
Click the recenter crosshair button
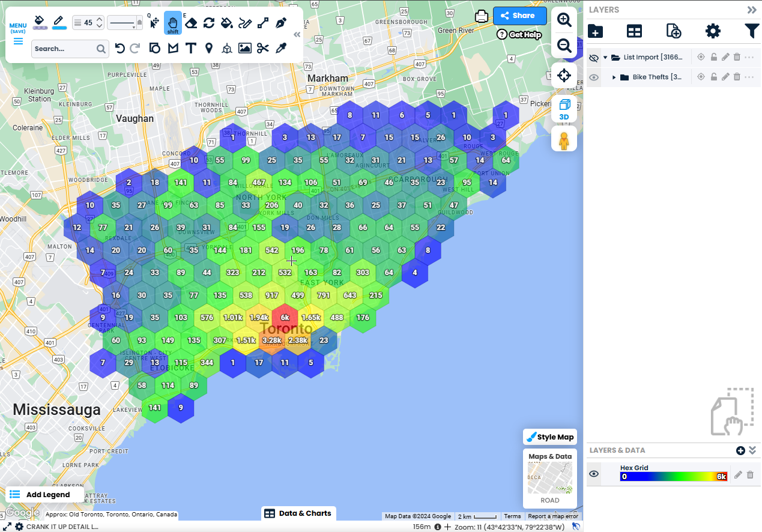tap(564, 76)
